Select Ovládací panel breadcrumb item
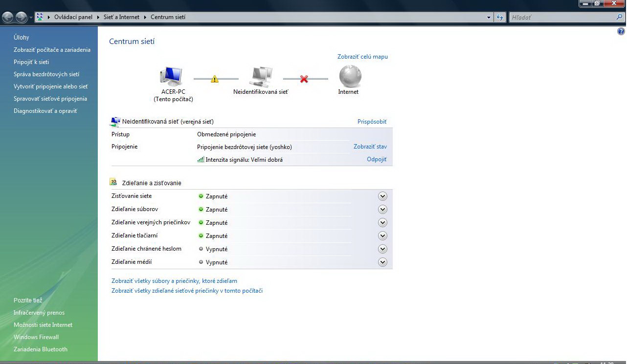 tap(73, 17)
